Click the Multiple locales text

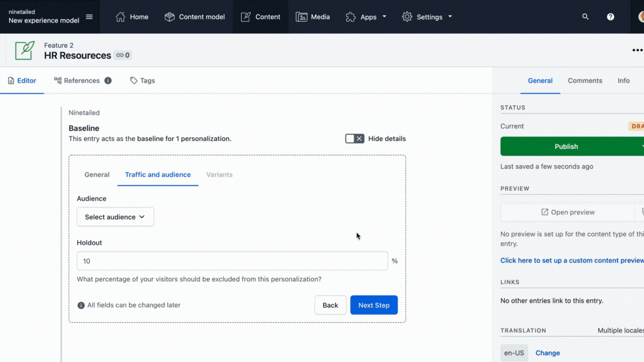coord(621,330)
